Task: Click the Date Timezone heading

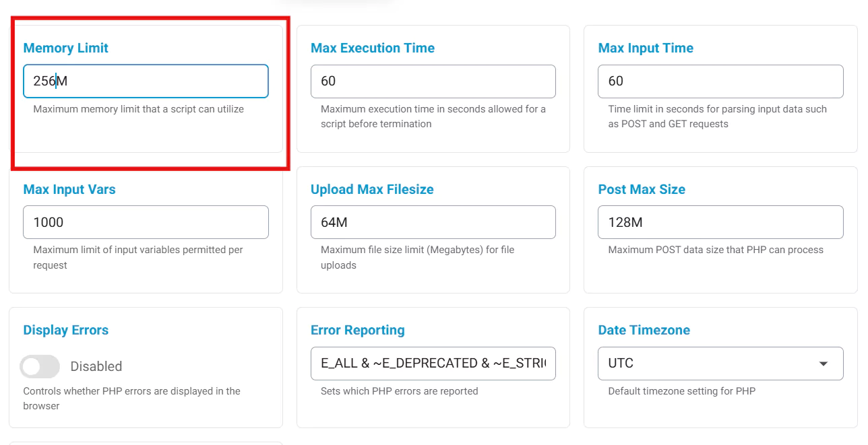Action: pos(644,330)
